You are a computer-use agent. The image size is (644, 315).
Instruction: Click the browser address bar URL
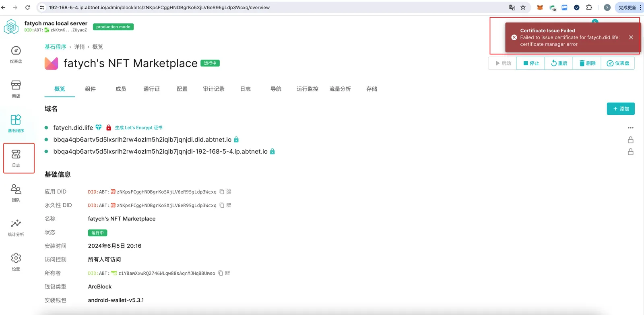coord(159,8)
